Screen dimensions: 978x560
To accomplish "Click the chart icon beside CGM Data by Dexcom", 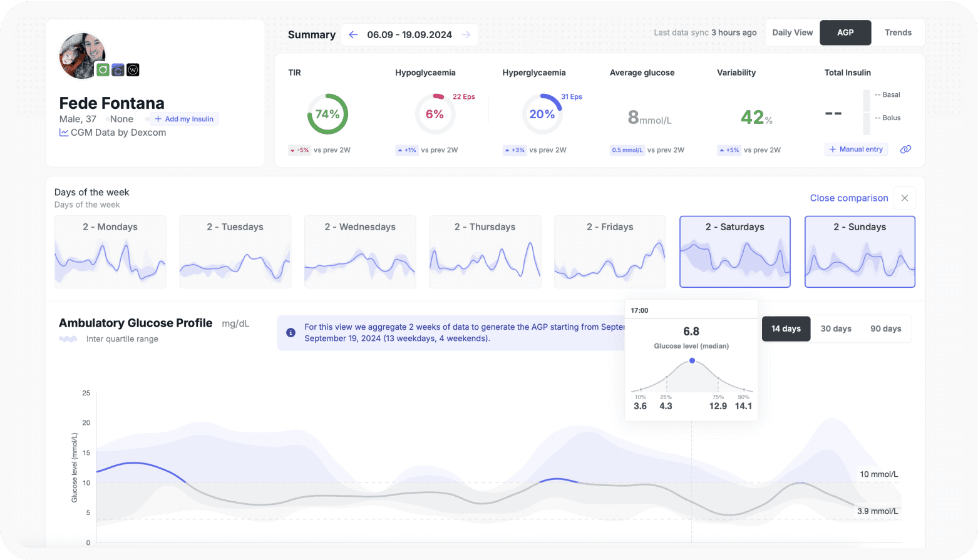I will (x=64, y=132).
